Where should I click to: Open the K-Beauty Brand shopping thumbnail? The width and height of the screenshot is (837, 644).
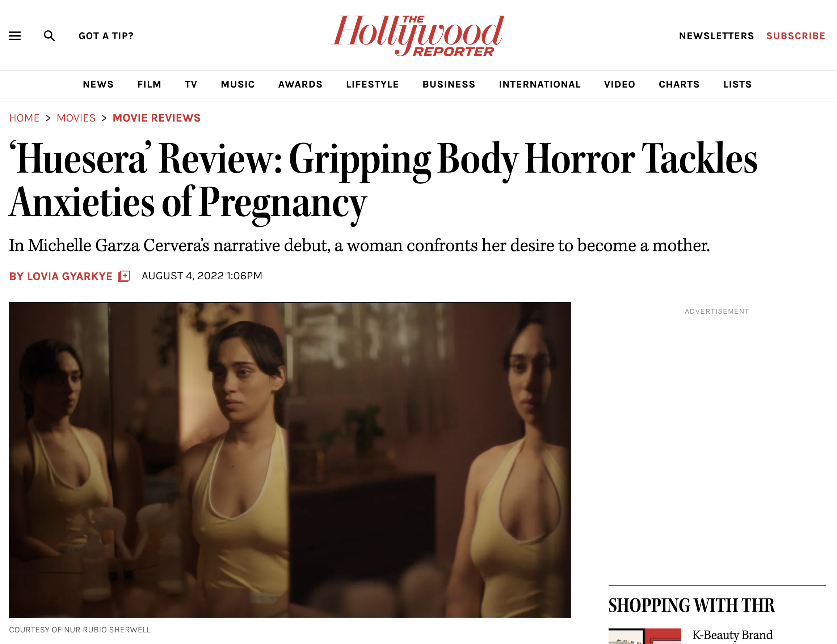click(x=645, y=636)
